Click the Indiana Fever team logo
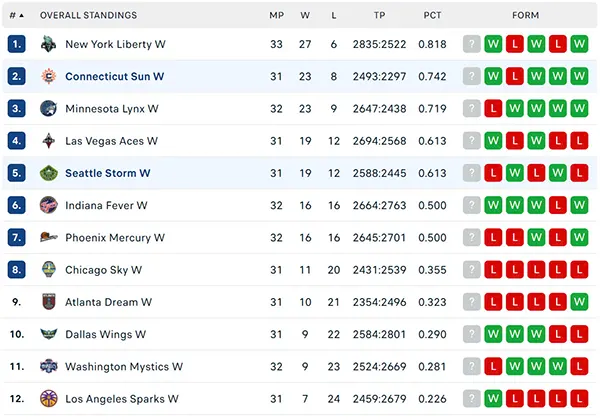The width and height of the screenshot is (600, 420). pos(49,205)
